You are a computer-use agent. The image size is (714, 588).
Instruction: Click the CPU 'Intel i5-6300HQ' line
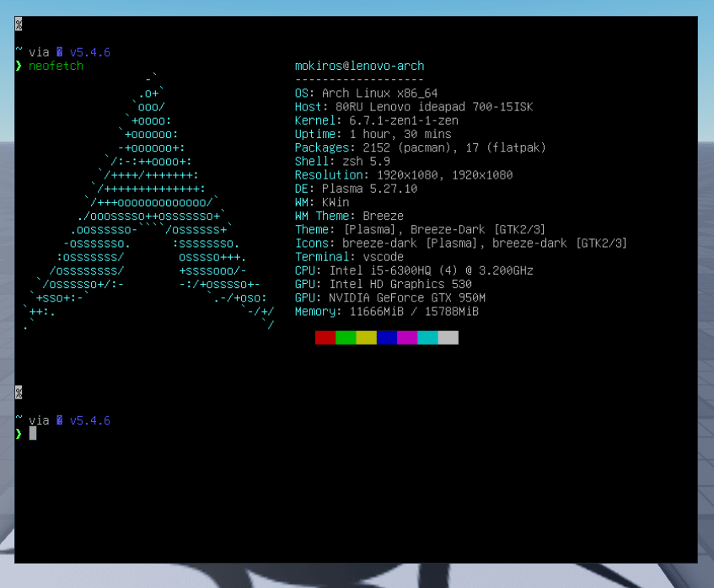[414, 270]
